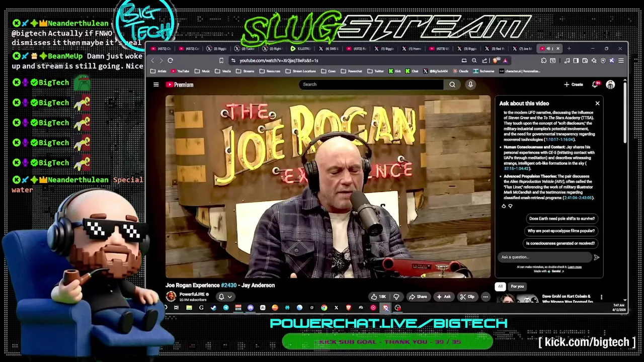Ask 'Is consciousness generated or received?'
The image size is (644, 362).
560,243
